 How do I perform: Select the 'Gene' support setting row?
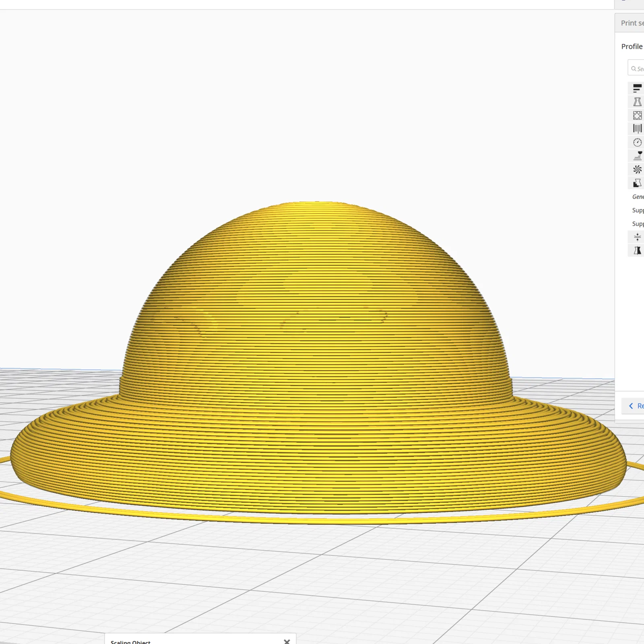pyautogui.click(x=638, y=197)
